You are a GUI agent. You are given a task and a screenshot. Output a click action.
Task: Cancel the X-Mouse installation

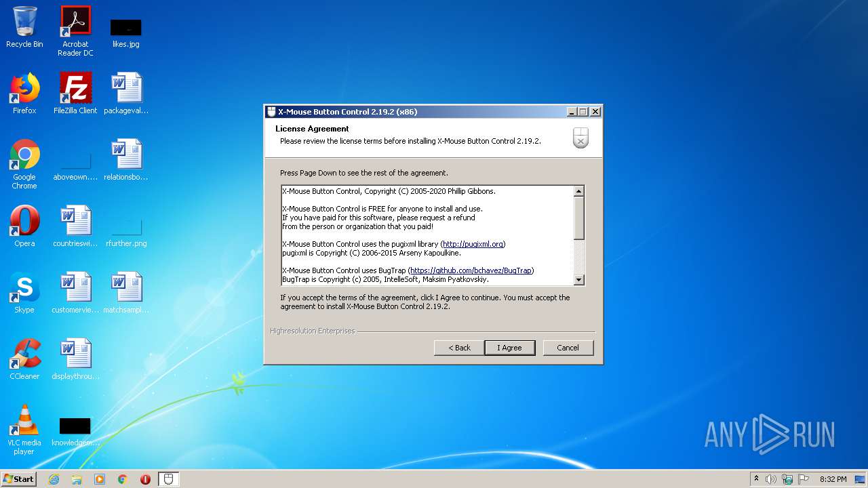568,348
